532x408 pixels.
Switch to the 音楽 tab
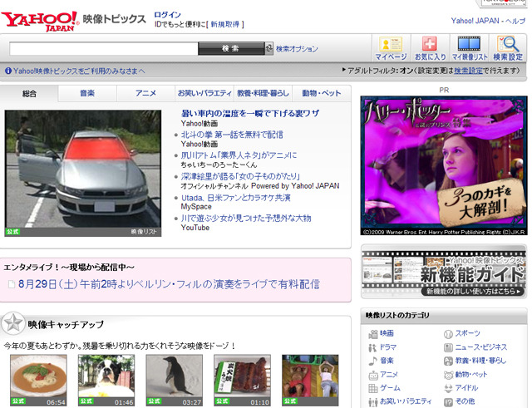[x=87, y=93]
